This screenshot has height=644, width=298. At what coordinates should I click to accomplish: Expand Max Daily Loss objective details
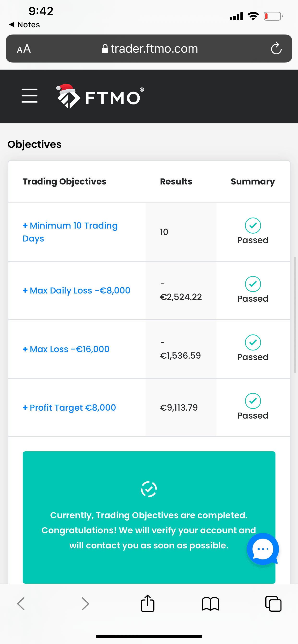point(76,291)
